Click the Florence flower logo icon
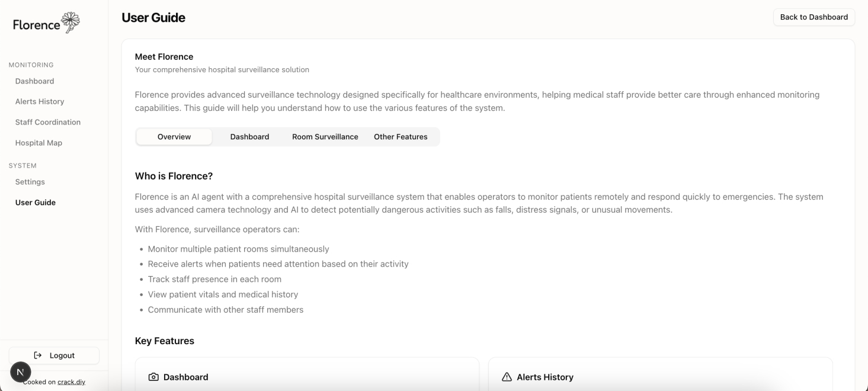Image resolution: width=868 pixels, height=391 pixels. (71, 22)
